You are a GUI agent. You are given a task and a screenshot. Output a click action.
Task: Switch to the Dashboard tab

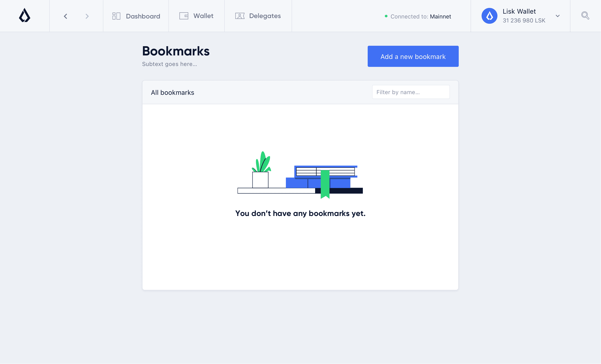point(143,16)
